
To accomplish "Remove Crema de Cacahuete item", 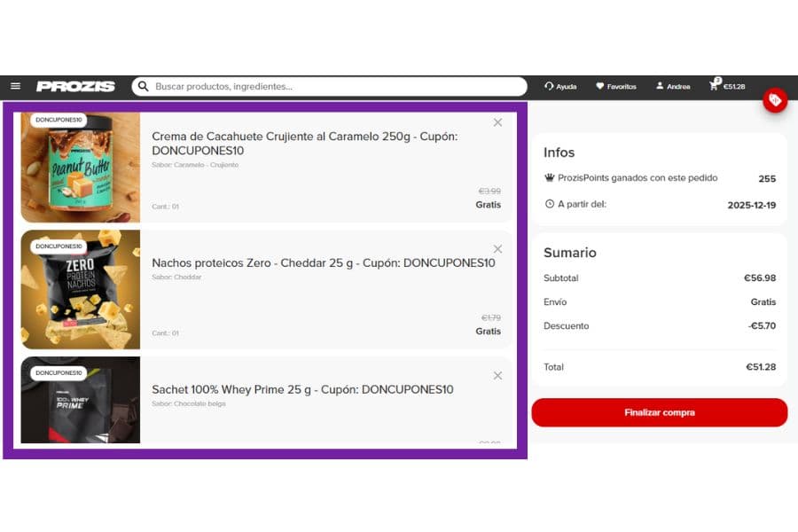I will (x=497, y=122).
